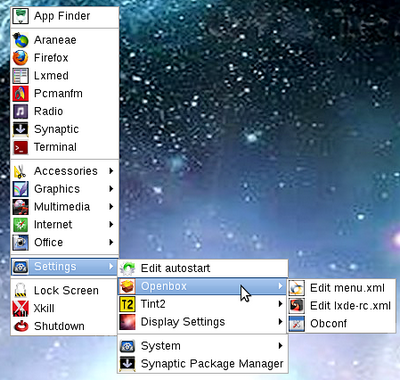Select Synaptic Package Manager entry
The image size is (400, 380).
click(x=203, y=364)
